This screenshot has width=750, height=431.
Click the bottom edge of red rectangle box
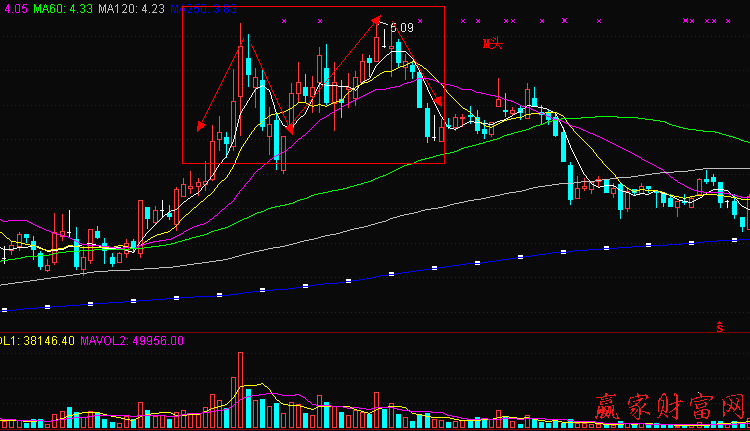313,162
